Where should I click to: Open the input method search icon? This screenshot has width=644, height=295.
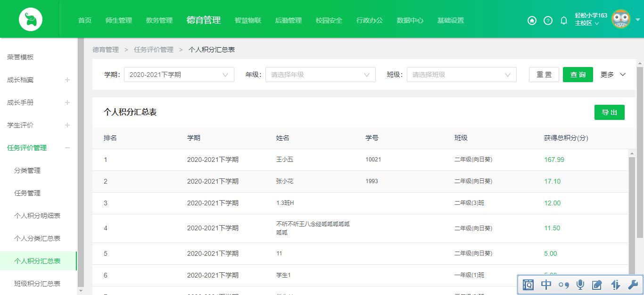[x=528, y=285]
